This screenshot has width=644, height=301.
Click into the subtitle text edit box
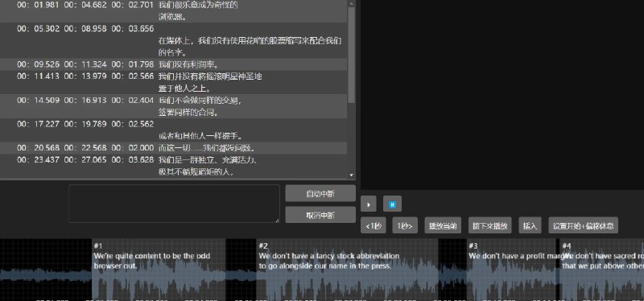174,204
